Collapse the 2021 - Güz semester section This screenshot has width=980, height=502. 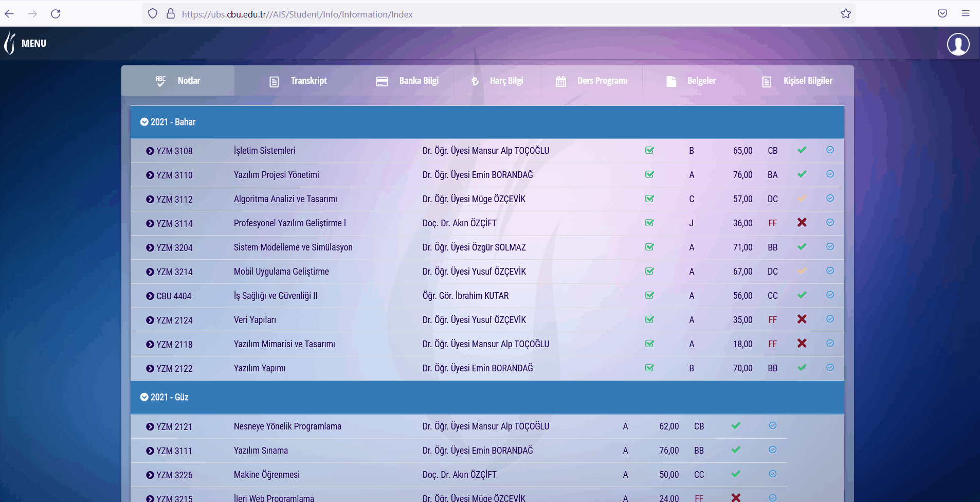(143, 397)
